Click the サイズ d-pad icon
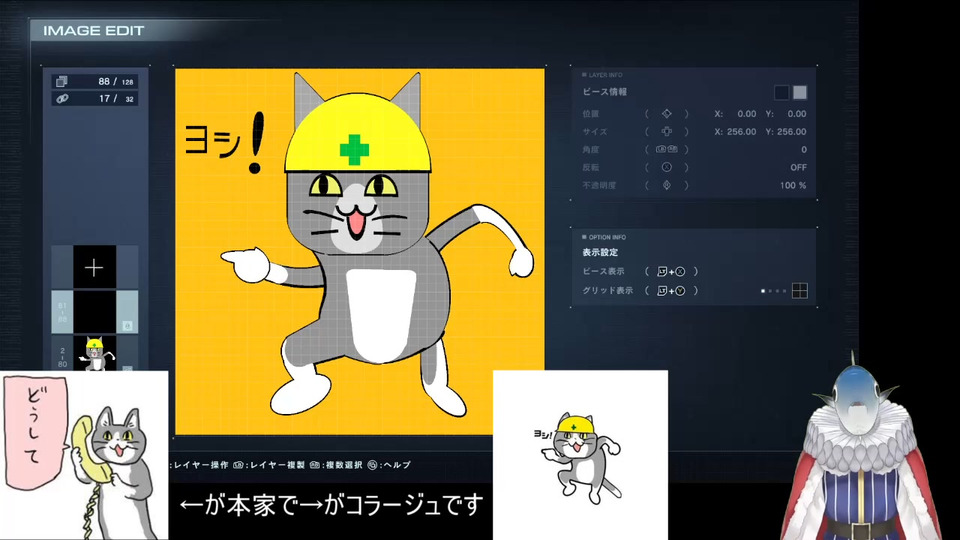Image resolution: width=960 pixels, height=540 pixels. tap(666, 132)
